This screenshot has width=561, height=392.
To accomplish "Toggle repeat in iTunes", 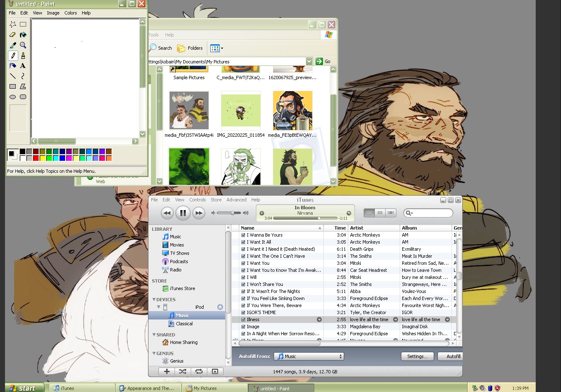I will pos(199,371).
